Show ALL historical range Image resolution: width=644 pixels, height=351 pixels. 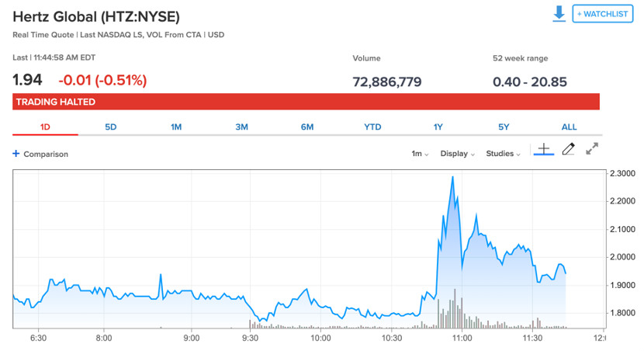pos(570,127)
